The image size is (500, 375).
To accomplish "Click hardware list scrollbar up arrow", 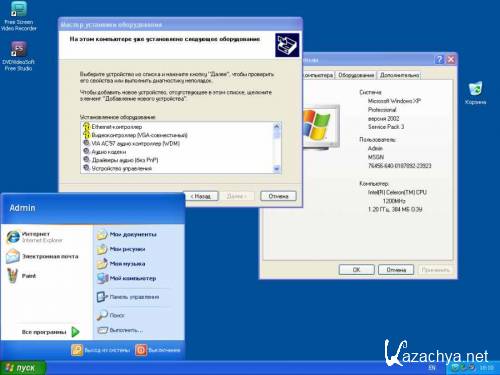I will [277, 126].
